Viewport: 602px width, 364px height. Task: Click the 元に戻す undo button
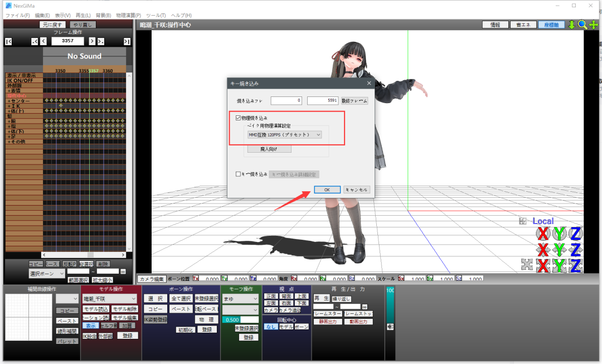pos(52,25)
